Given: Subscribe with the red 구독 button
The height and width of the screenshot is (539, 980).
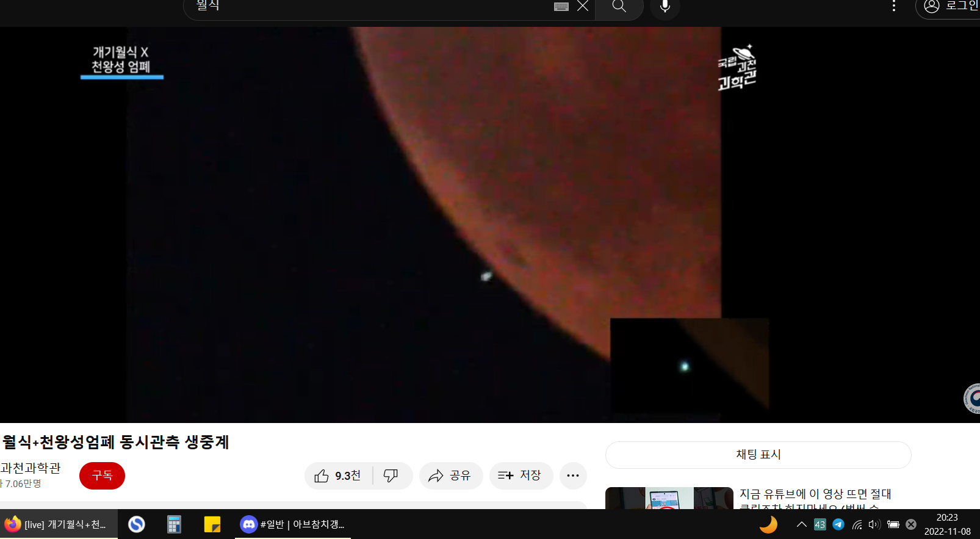Looking at the screenshot, I should [x=102, y=476].
